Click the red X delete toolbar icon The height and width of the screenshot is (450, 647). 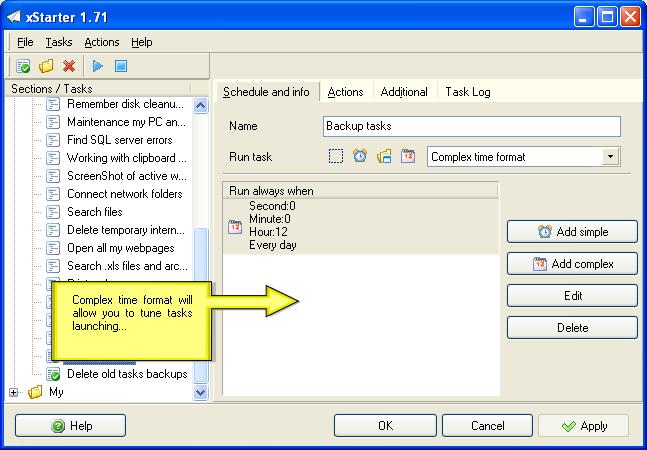coord(69,66)
